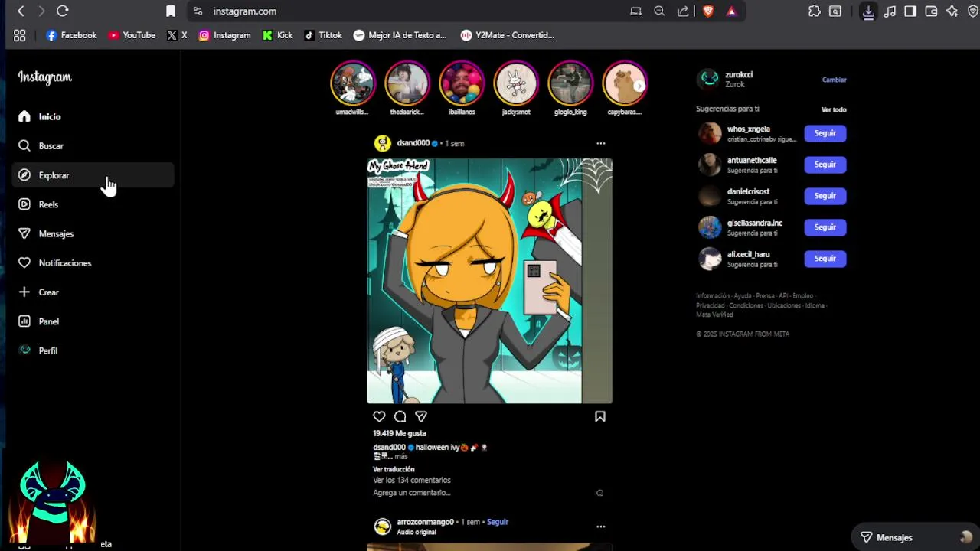This screenshot has width=980, height=551.
Task: Open Leo AI sparkle icon
Action: (x=952, y=11)
